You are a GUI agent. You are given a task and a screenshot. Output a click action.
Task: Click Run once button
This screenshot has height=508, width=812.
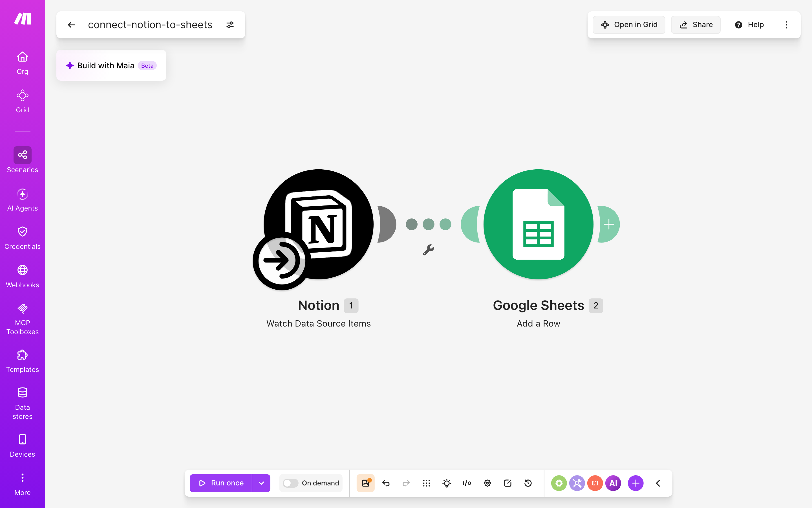pos(221,483)
